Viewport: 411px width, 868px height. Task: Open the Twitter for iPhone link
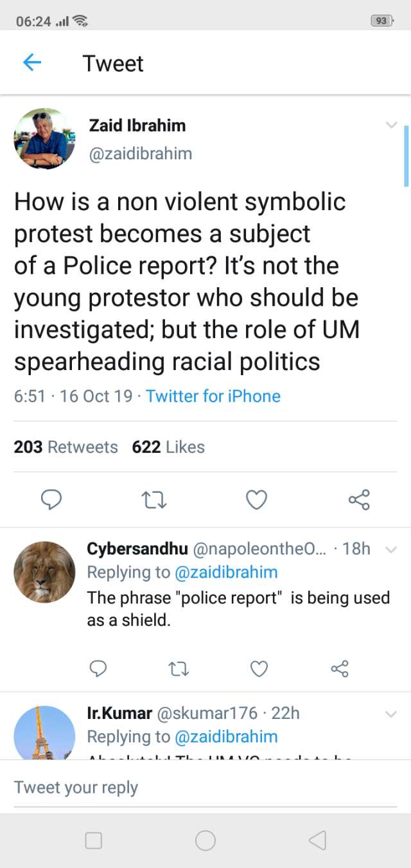click(x=213, y=396)
